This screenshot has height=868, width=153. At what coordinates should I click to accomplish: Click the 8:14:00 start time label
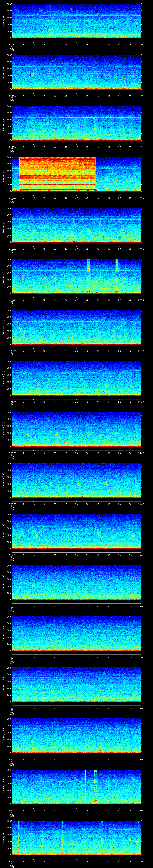pos(12,44)
